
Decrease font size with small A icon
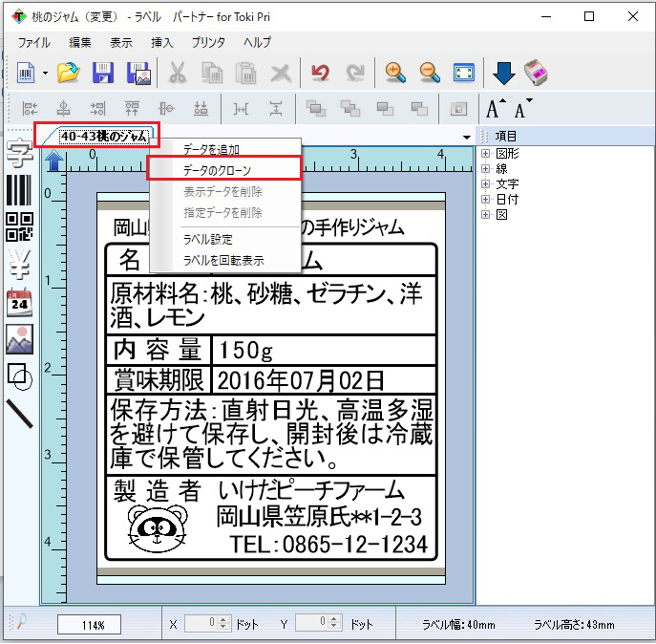pyautogui.click(x=522, y=109)
